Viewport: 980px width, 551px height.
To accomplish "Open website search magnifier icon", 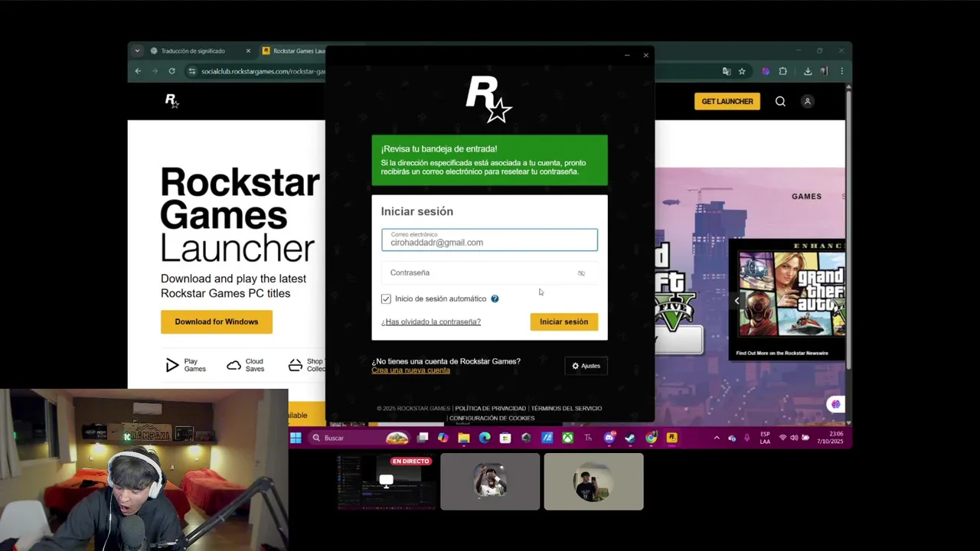I will 780,101.
